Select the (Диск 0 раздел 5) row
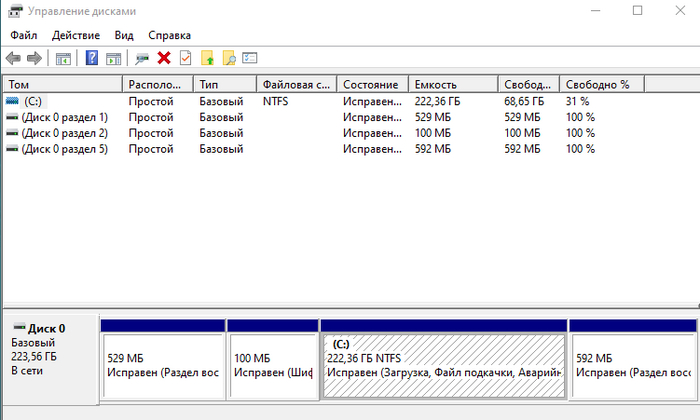The height and width of the screenshot is (420, 700). pos(64,149)
